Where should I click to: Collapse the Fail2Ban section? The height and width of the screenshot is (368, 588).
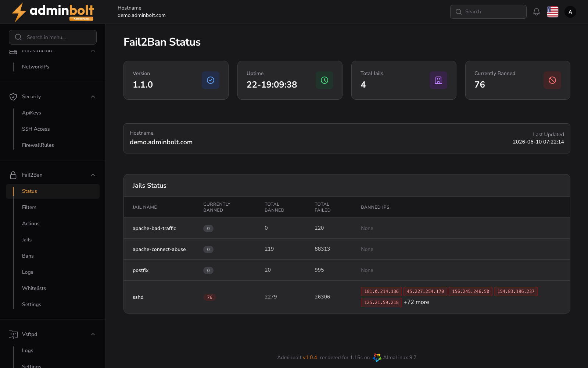pyautogui.click(x=93, y=175)
